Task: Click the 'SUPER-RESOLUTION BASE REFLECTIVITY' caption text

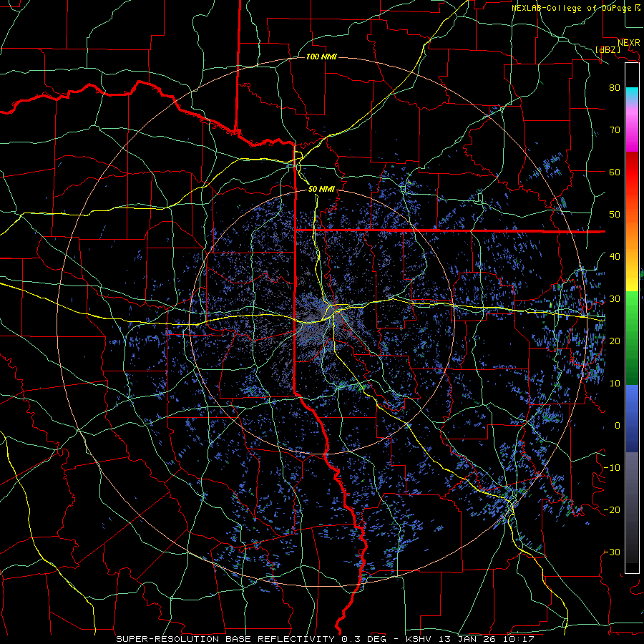Action: click(225, 639)
